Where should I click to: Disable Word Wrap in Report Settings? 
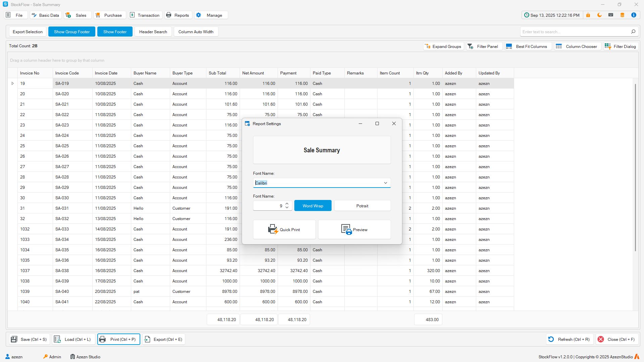point(312,206)
